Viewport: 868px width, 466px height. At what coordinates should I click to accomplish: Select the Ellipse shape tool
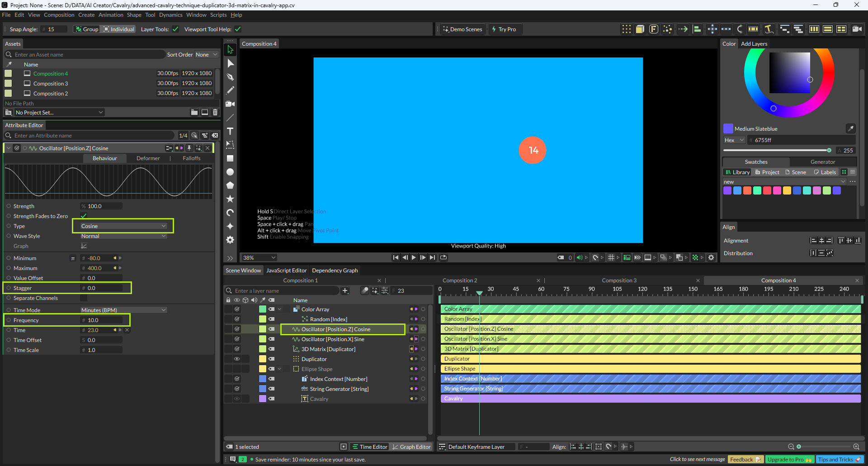(x=230, y=172)
